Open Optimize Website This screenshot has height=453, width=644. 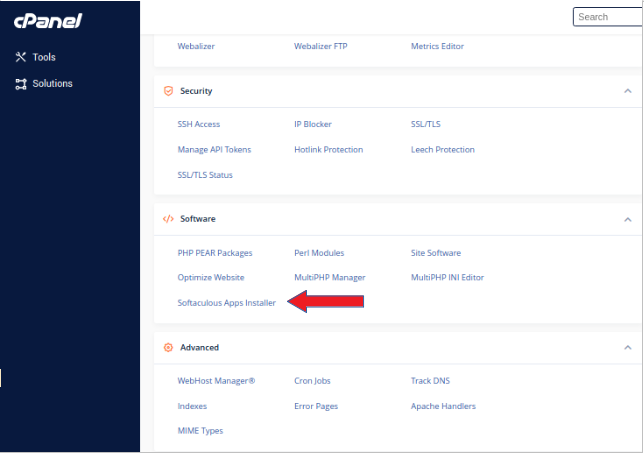pos(211,278)
